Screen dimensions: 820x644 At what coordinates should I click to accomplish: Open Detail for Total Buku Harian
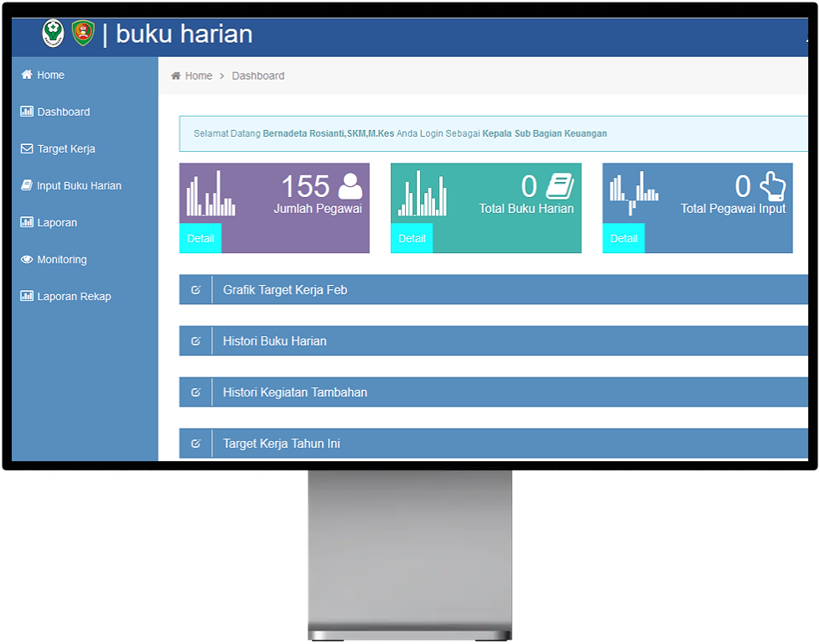412,238
